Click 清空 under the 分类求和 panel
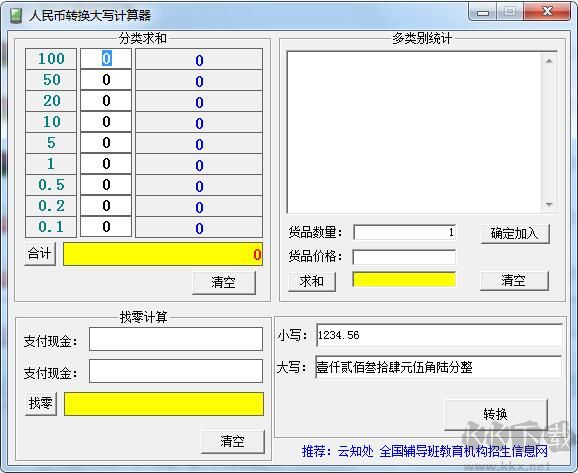Screen dimensions: 578x473 [x=224, y=282]
